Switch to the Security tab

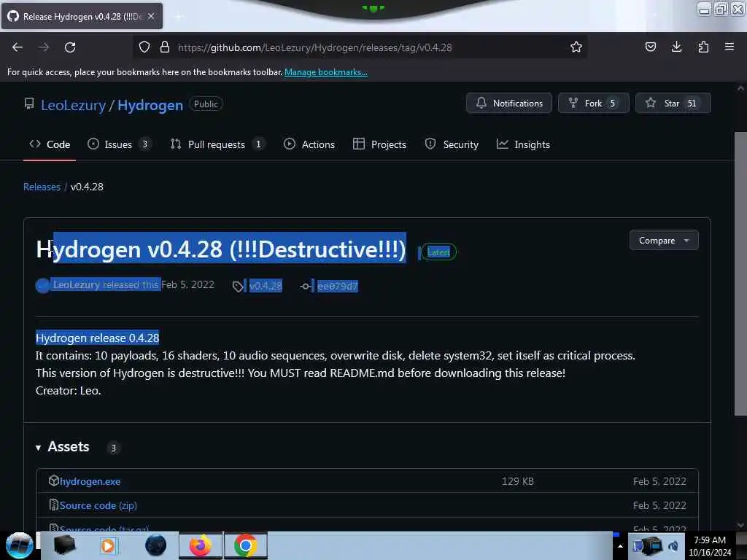(x=452, y=144)
